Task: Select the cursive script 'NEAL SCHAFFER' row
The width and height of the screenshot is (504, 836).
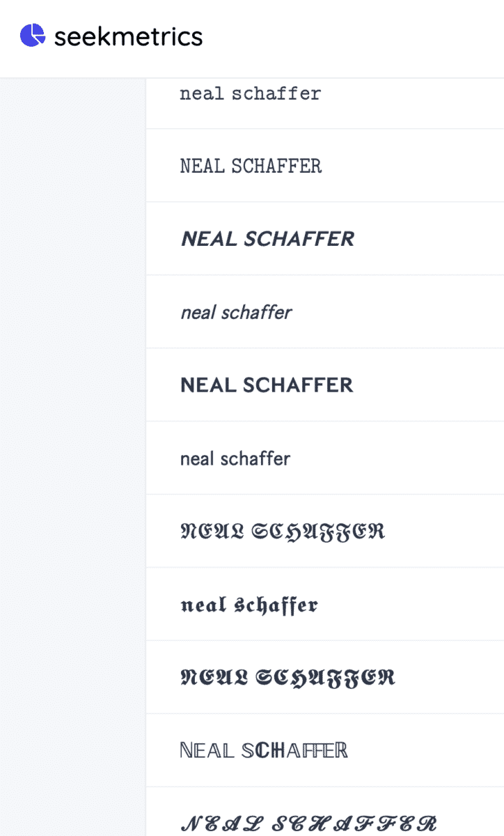Action: pyautogui.click(x=308, y=823)
